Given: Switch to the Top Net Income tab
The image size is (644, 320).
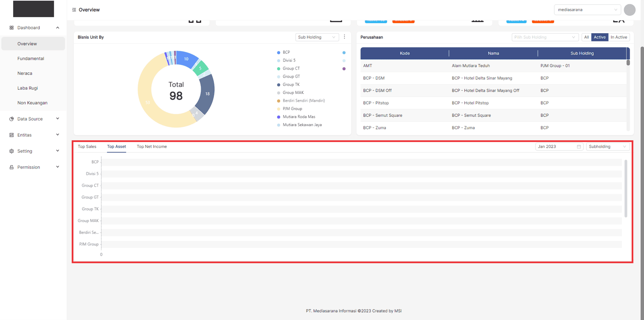Looking at the screenshot, I should (152, 147).
